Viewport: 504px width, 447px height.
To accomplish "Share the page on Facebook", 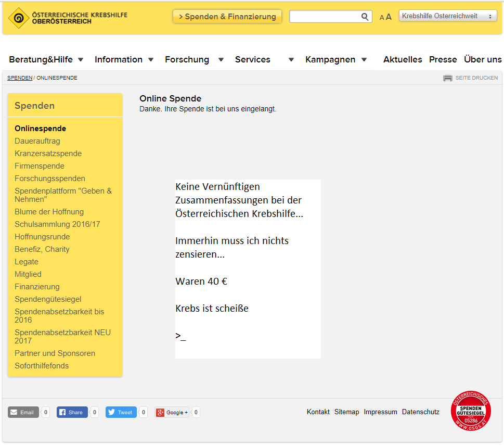I will pyautogui.click(x=72, y=412).
